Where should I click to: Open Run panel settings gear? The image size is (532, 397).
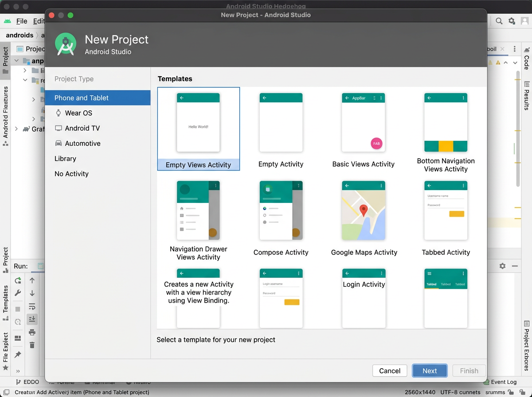[x=502, y=266]
